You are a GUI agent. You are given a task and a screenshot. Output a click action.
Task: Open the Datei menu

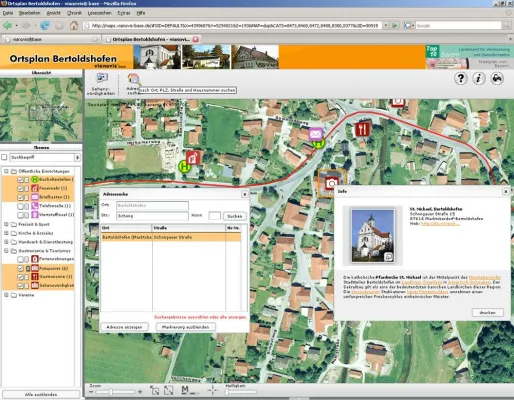(8, 13)
